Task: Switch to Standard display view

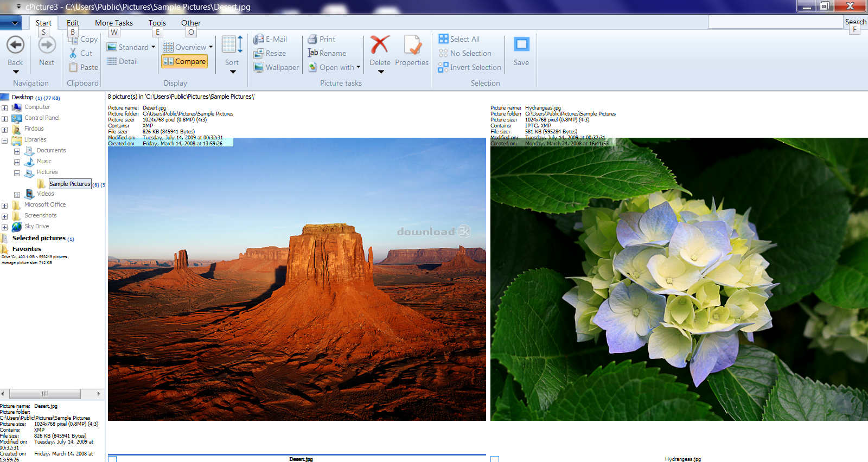Action: (x=128, y=47)
